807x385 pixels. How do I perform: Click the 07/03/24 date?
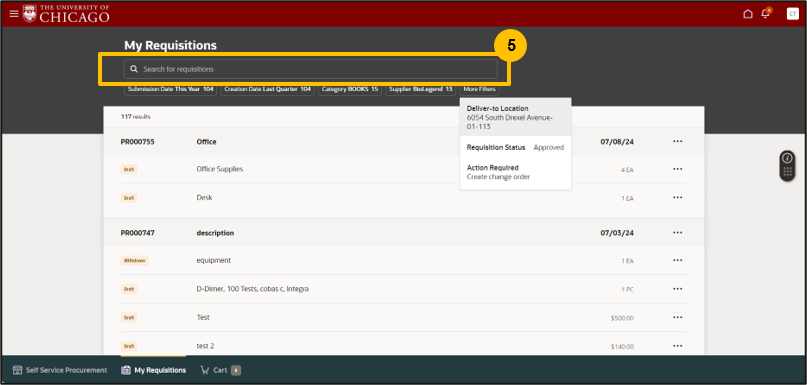pyautogui.click(x=617, y=233)
